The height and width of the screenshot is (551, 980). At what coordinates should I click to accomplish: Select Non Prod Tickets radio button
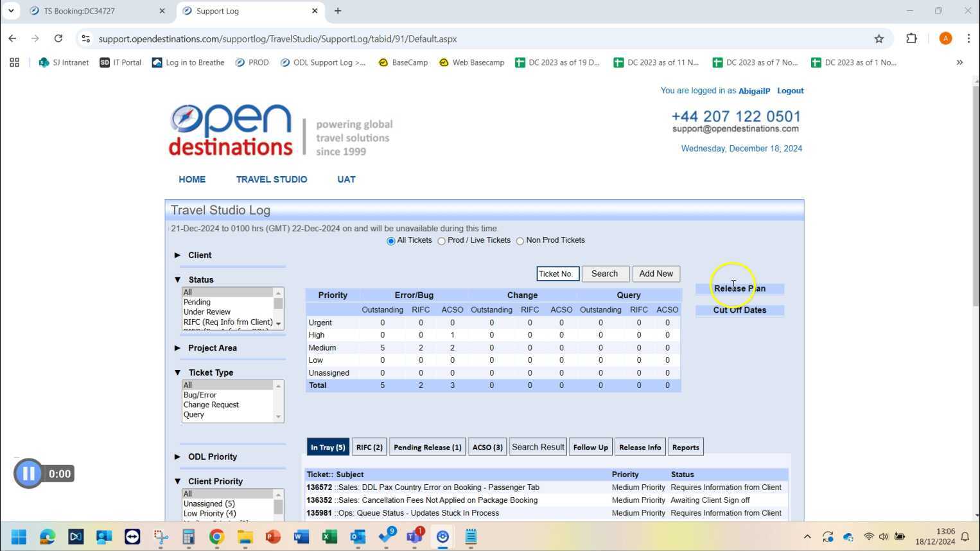[x=520, y=241]
